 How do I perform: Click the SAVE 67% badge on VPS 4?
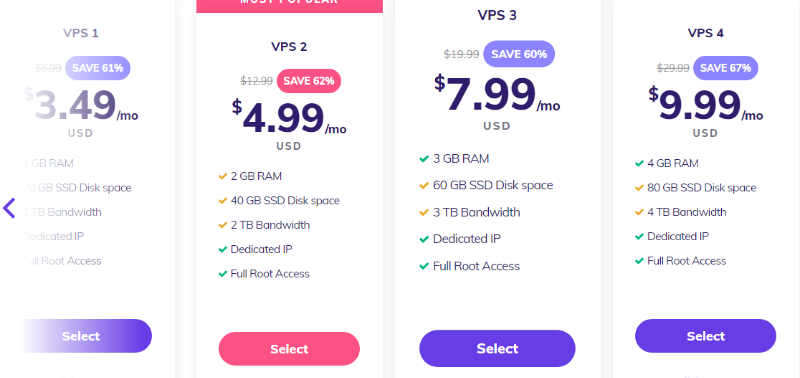(x=726, y=68)
